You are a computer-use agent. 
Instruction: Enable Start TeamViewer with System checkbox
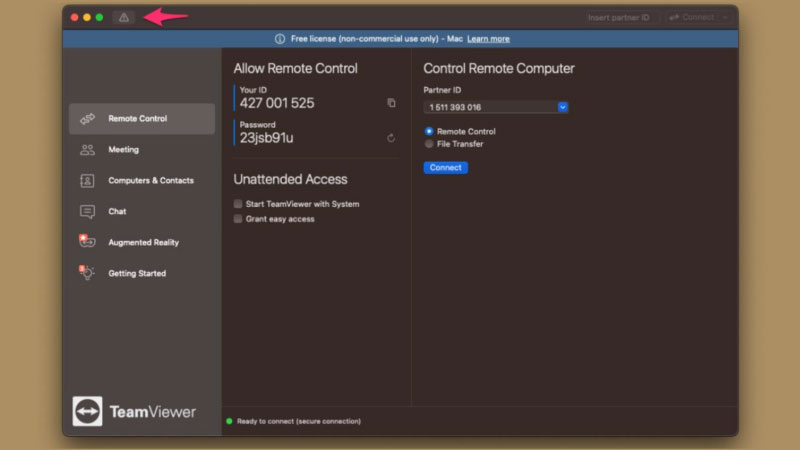[x=238, y=204]
